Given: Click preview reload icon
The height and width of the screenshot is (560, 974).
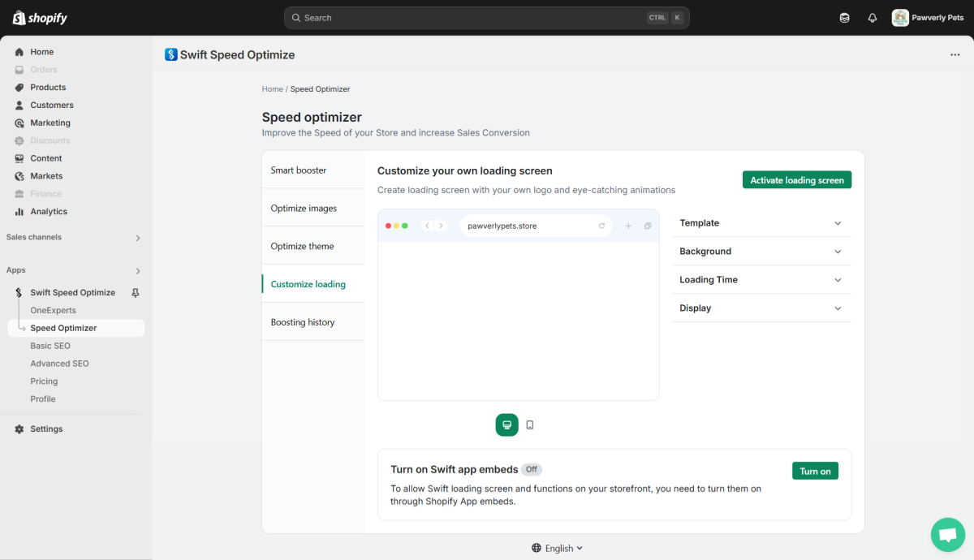Looking at the screenshot, I should pyautogui.click(x=601, y=226).
